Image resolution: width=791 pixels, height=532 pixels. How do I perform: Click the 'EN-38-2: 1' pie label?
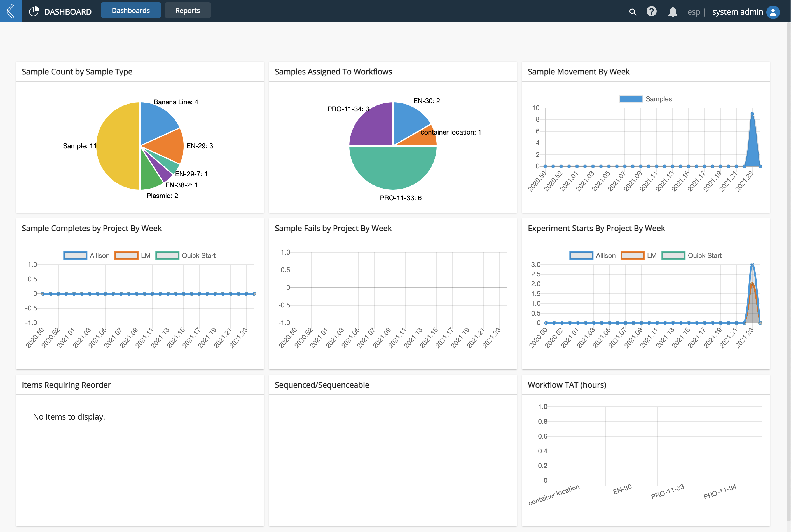[182, 185]
